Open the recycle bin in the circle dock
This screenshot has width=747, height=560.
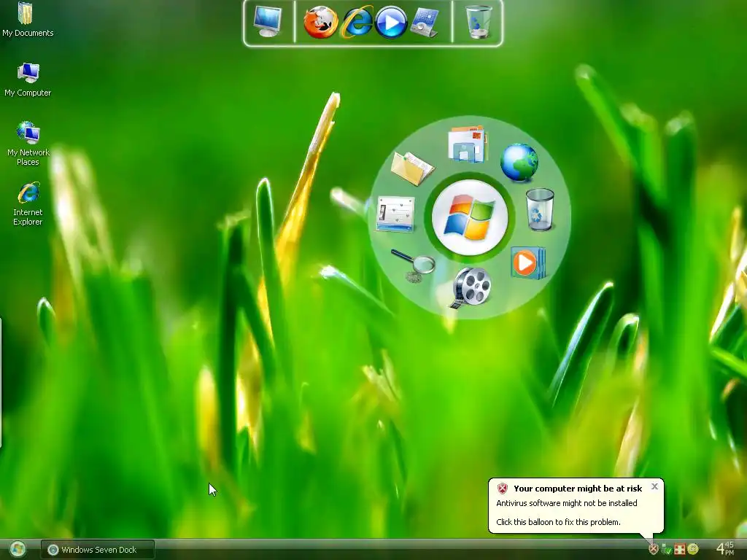[x=540, y=209]
